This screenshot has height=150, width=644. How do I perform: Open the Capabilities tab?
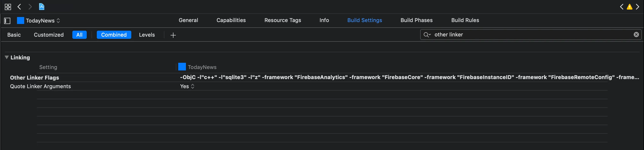click(231, 20)
